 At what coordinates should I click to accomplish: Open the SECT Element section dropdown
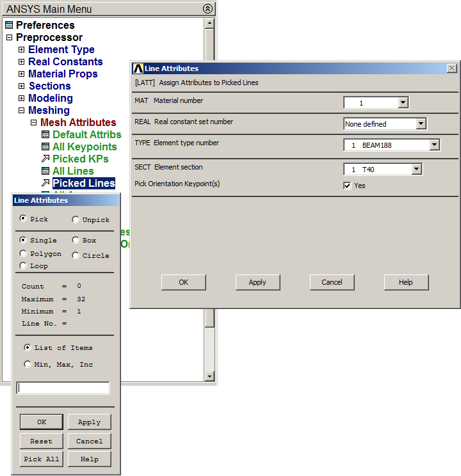click(x=417, y=170)
